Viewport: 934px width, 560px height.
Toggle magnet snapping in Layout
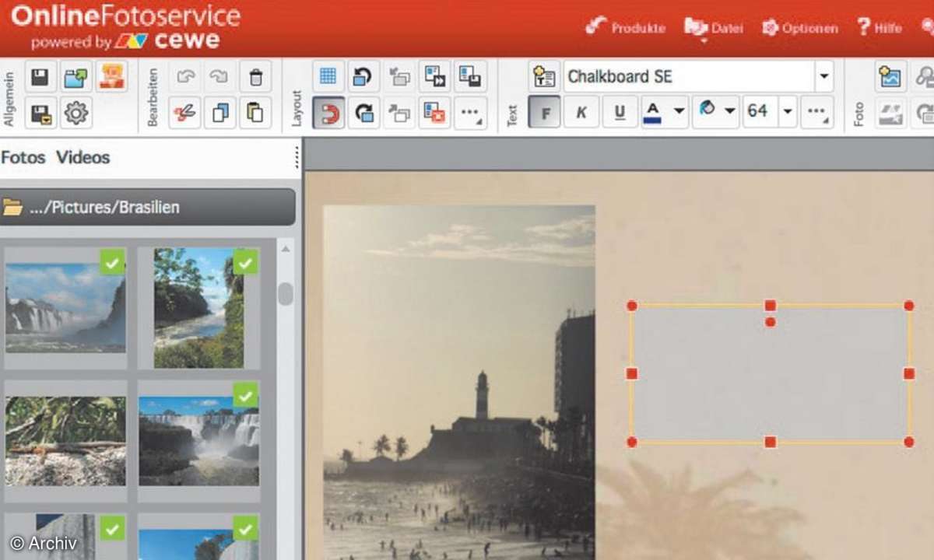click(x=328, y=113)
